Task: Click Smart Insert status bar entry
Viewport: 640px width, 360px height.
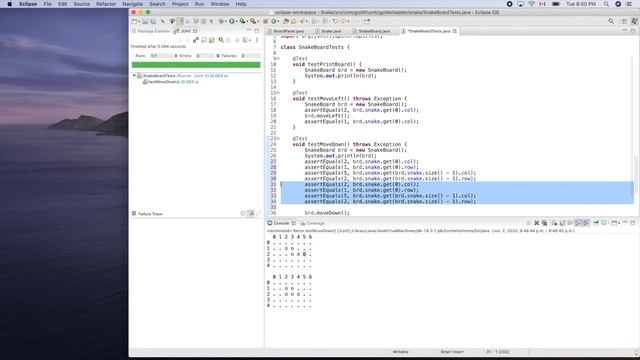Action: coord(452,351)
